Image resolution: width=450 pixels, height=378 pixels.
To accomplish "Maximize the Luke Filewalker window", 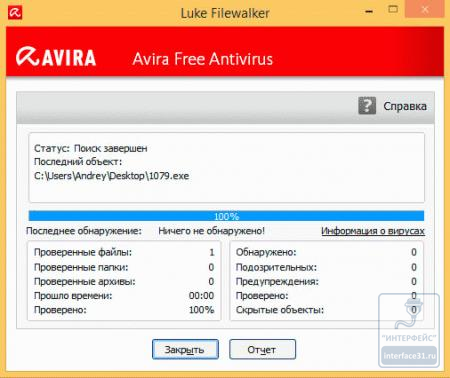I will [393, 10].
